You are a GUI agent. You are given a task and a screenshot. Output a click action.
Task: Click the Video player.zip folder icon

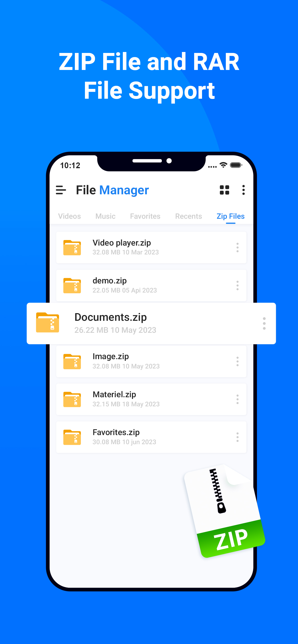click(x=72, y=247)
